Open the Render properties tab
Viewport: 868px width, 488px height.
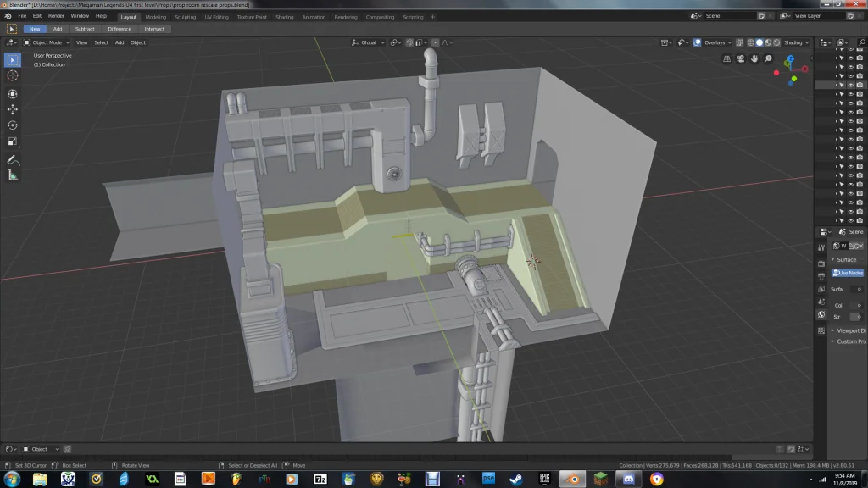click(821, 263)
